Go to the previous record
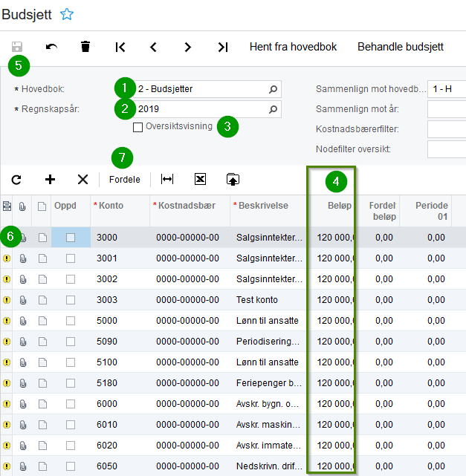The width and height of the screenshot is (466, 476). (x=153, y=47)
